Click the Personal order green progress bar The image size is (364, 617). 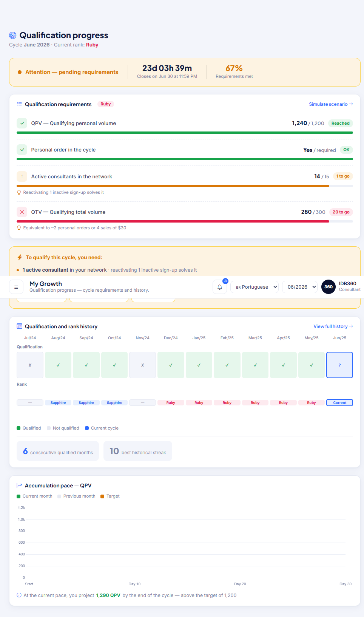pos(185,159)
